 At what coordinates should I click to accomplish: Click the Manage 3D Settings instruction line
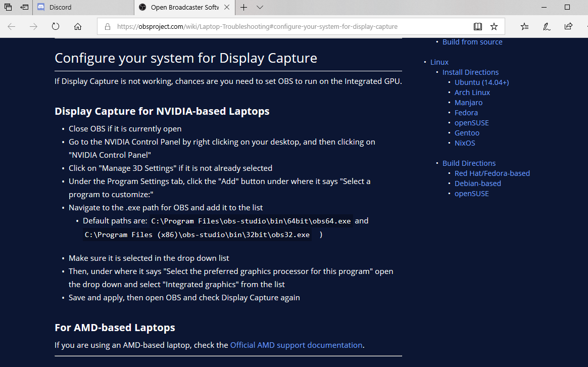[x=170, y=168]
